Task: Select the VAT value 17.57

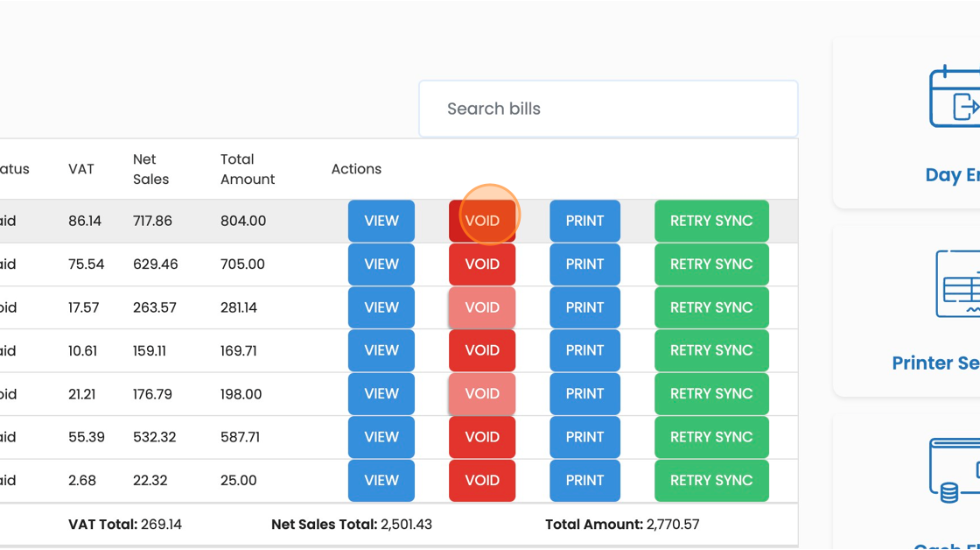Action: pyautogui.click(x=84, y=307)
